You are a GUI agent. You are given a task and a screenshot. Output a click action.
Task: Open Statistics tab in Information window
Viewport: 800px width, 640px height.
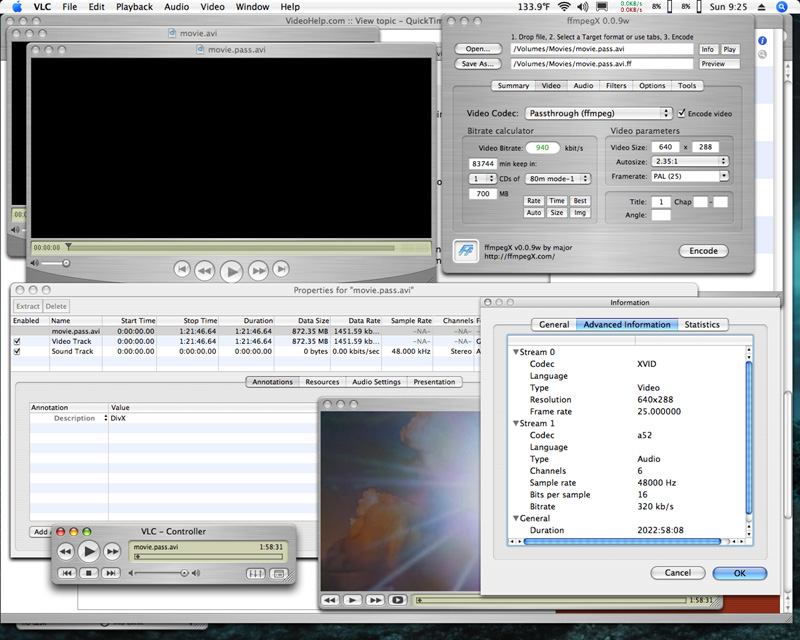click(702, 325)
